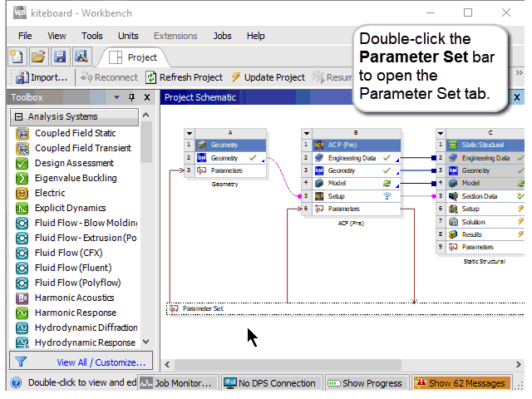Click the Import button
Viewport: 532px width, 399px height.
click(42, 77)
